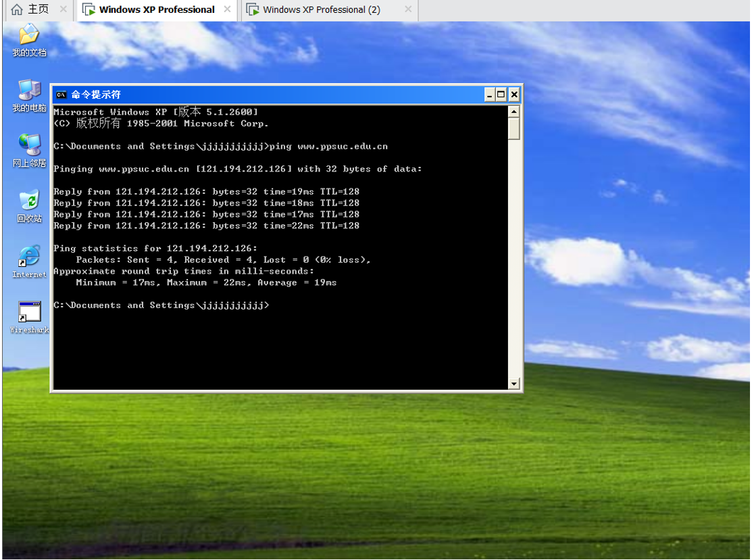The height and width of the screenshot is (560, 752).
Task: Click the reply line with time=22ms
Action: [206, 226]
